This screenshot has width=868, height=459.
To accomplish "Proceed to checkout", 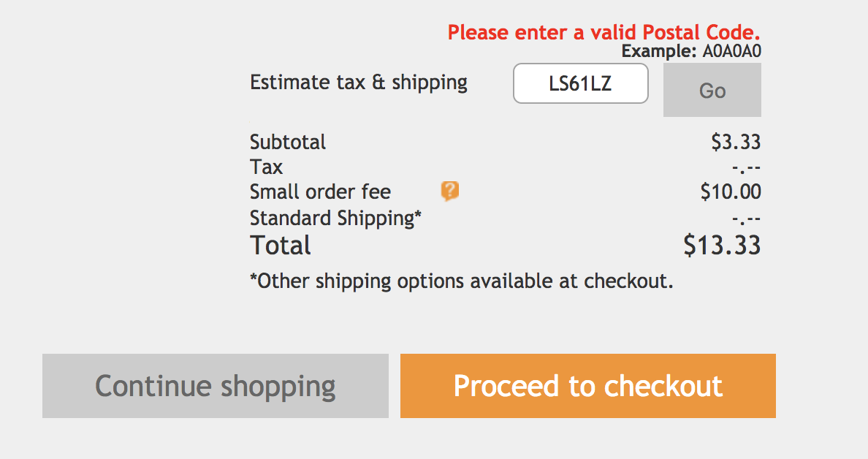I will [x=587, y=386].
